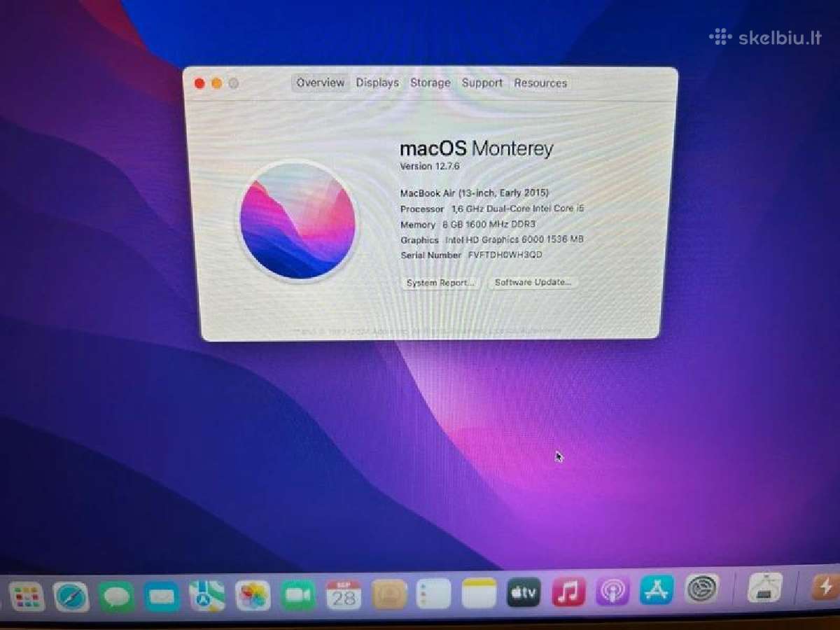Viewport: 840px width, 630px height.
Task: Select the macOS Monterey heading
Action: pyautogui.click(x=476, y=148)
